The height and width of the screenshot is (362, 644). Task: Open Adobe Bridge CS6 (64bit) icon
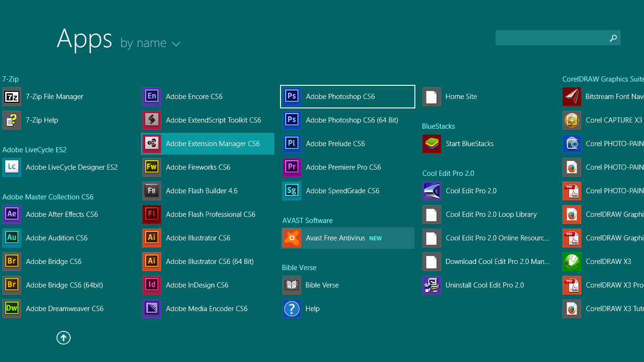(x=12, y=285)
